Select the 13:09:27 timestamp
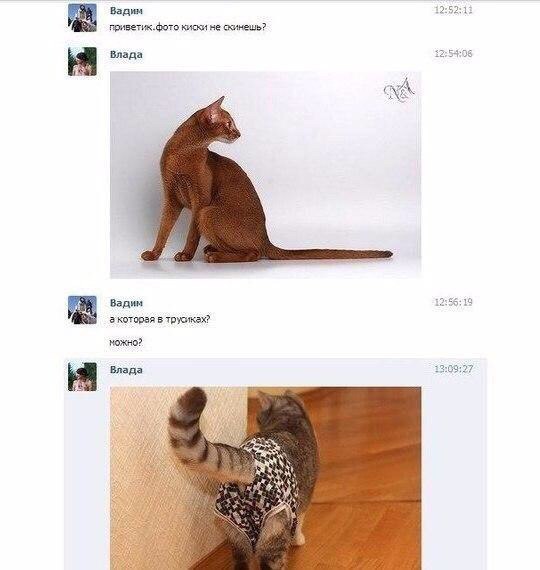 click(x=453, y=369)
